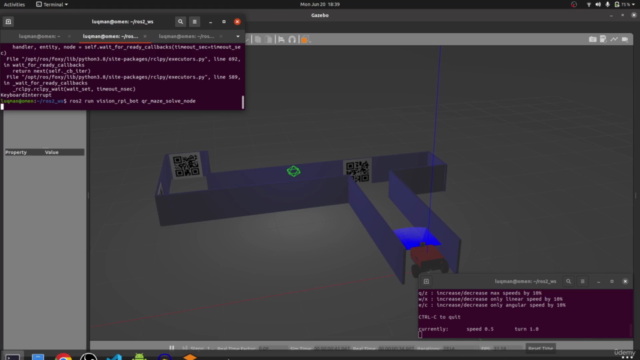This screenshot has width=640, height=360.
Task: Open search in top terminal window
Action: point(180,22)
